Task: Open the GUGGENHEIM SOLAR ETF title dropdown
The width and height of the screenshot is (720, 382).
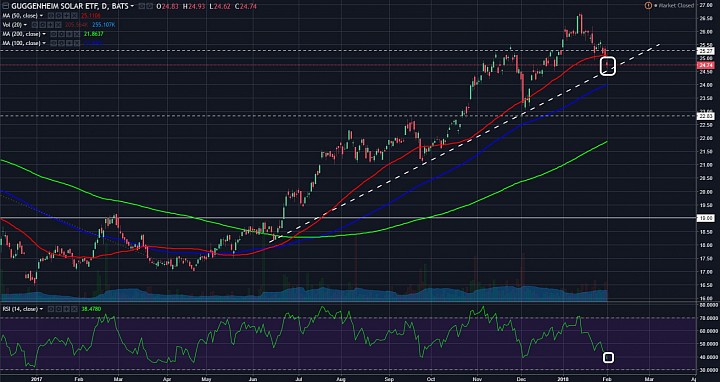Action: 132,6
